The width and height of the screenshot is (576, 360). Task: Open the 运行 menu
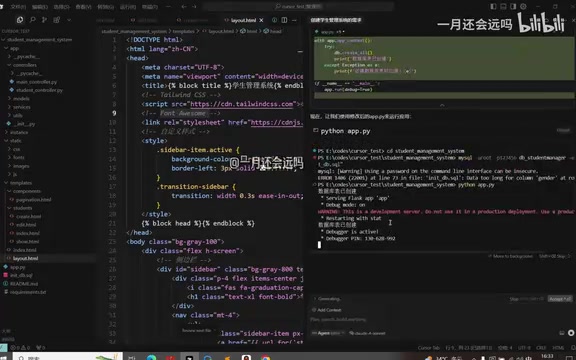tap(127, 7)
